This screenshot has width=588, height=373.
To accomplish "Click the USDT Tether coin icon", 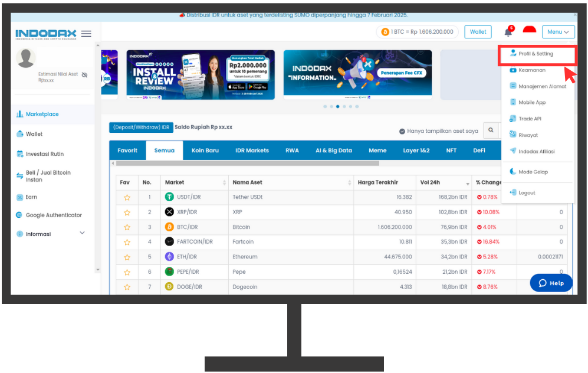I will [x=169, y=197].
